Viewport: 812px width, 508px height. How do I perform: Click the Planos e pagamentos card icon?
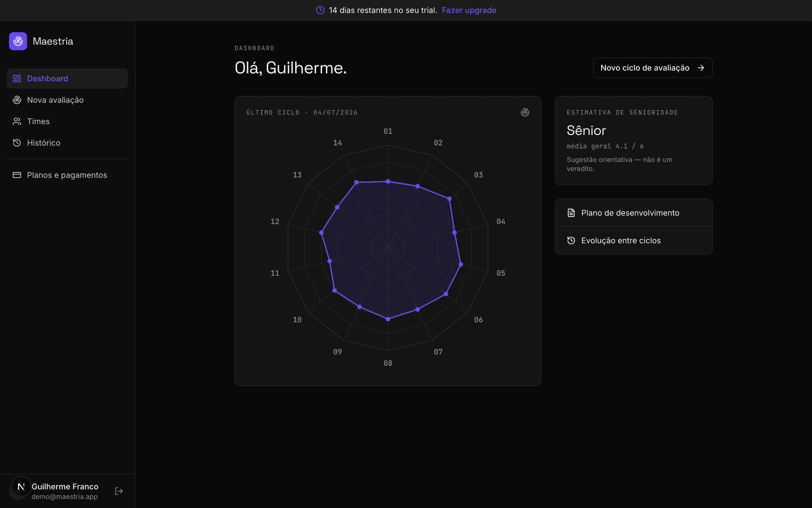[x=17, y=175]
